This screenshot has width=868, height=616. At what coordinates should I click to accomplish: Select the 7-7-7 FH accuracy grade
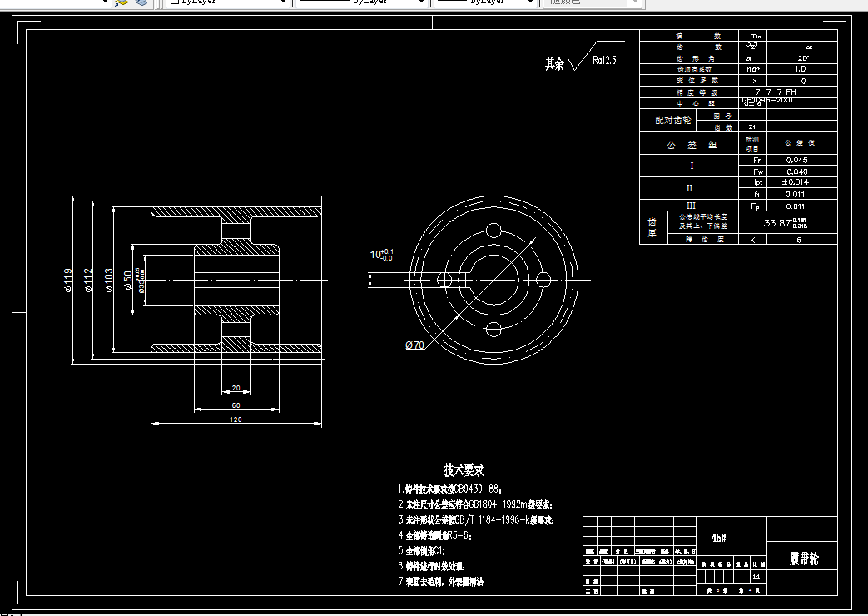(x=776, y=92)
